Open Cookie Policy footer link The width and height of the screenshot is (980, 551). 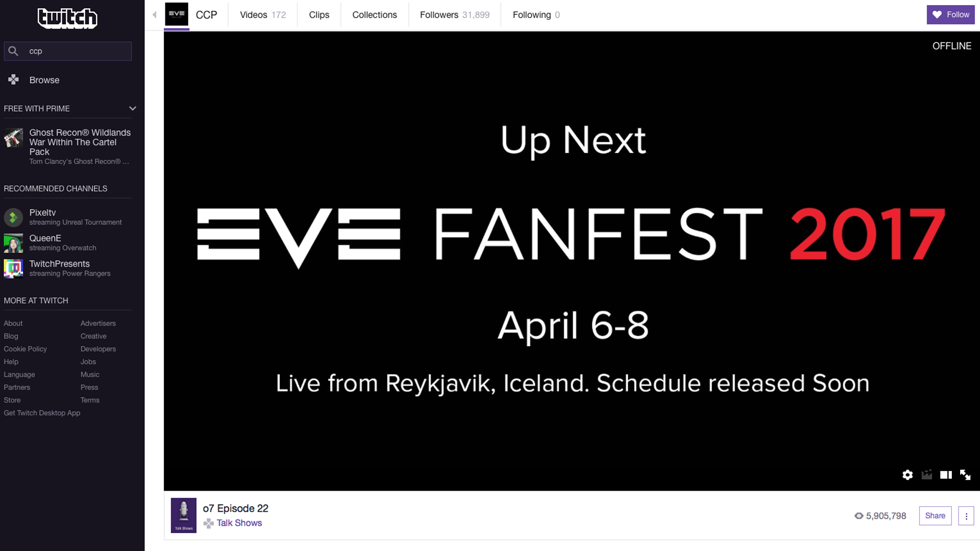25,349
